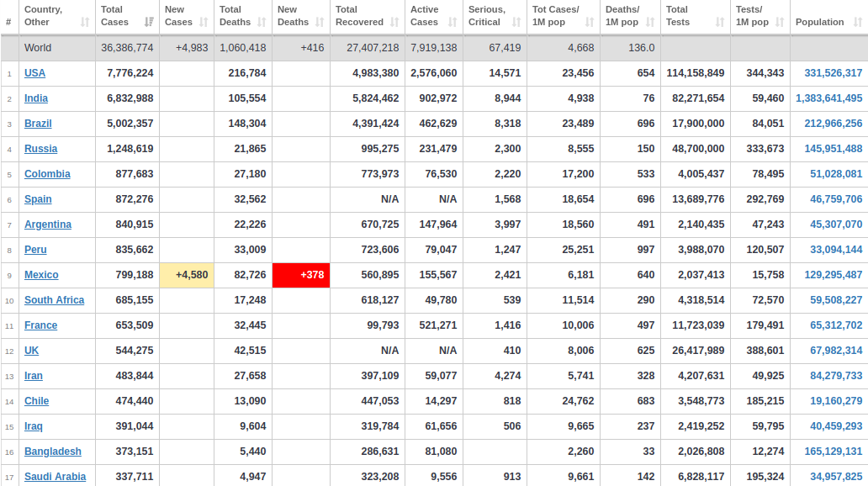Sort by New Deaths arrow icon
The image size is (868, 486).
(320, 22)
